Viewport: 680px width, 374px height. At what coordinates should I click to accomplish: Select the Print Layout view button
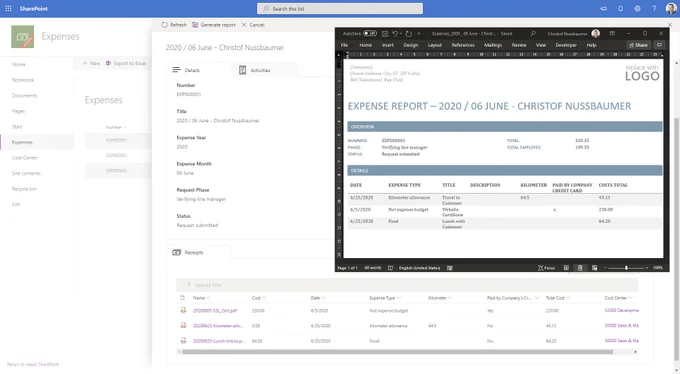pos(580,268)
